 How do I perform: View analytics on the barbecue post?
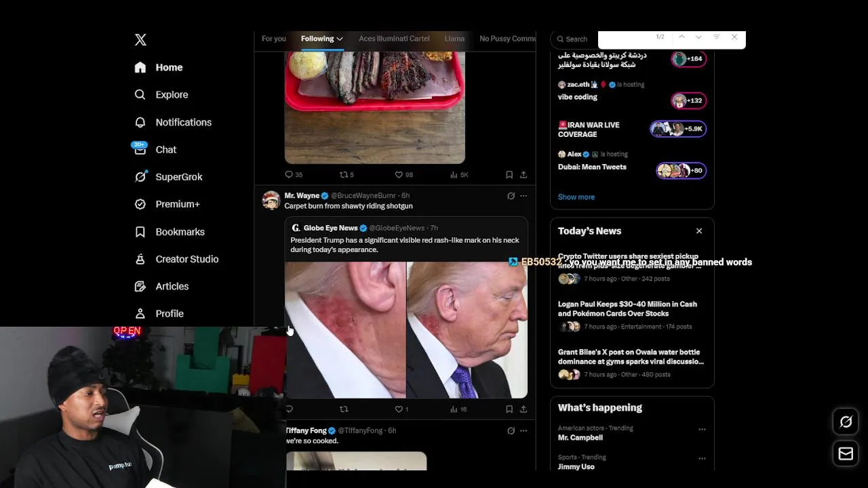pyautogui.click(x=459, y=175)
